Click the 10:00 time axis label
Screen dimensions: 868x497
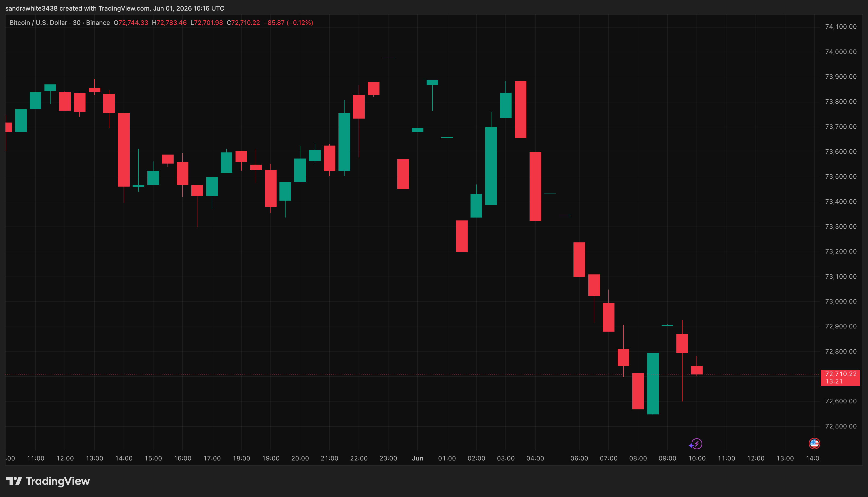pos(697,458)
